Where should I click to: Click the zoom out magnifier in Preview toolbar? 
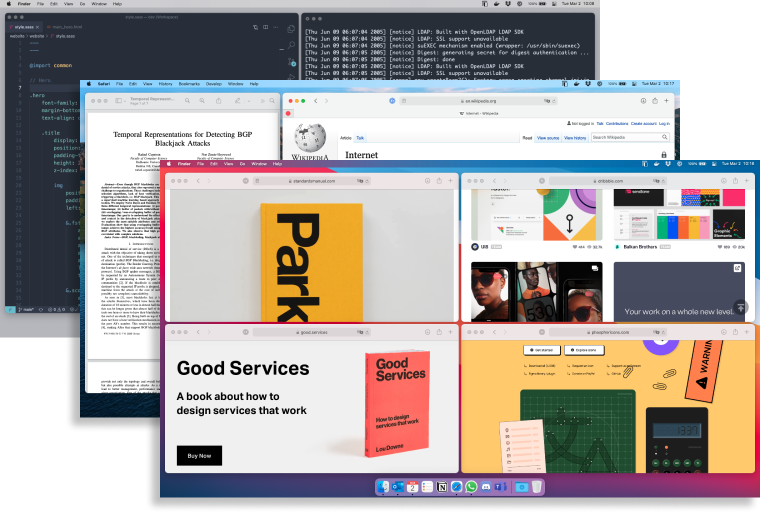click(187, 101)
